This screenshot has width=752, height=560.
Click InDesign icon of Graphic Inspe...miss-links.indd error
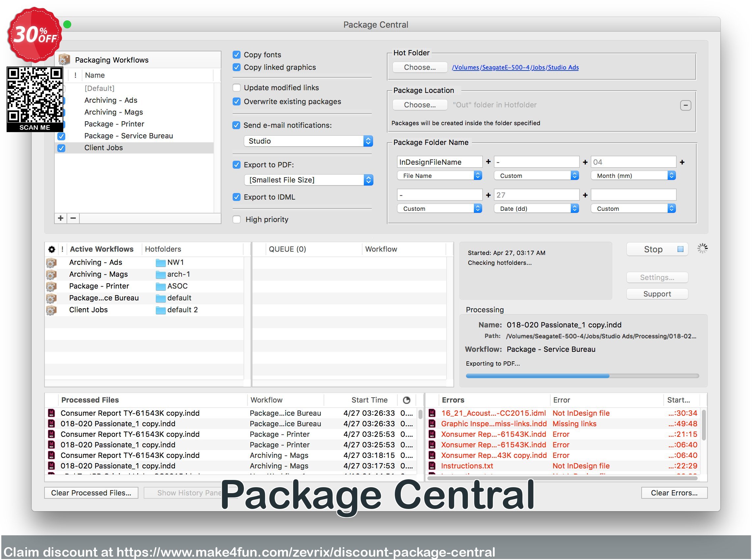(x=432, y=424)
